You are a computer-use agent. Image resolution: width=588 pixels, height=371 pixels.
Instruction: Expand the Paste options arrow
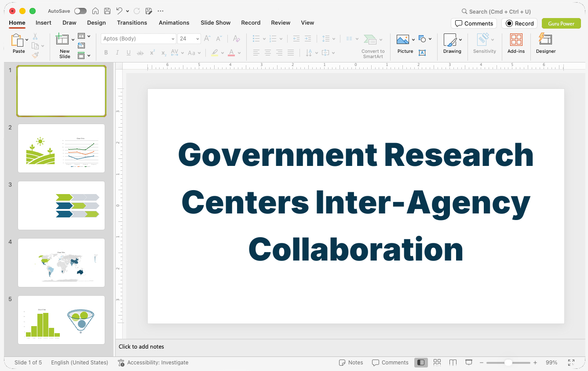coord(27,40)
